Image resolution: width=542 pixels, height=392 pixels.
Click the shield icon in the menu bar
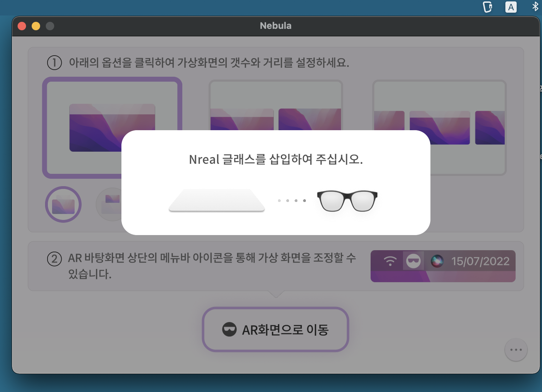pyautogui.click(x=487, y=7)
